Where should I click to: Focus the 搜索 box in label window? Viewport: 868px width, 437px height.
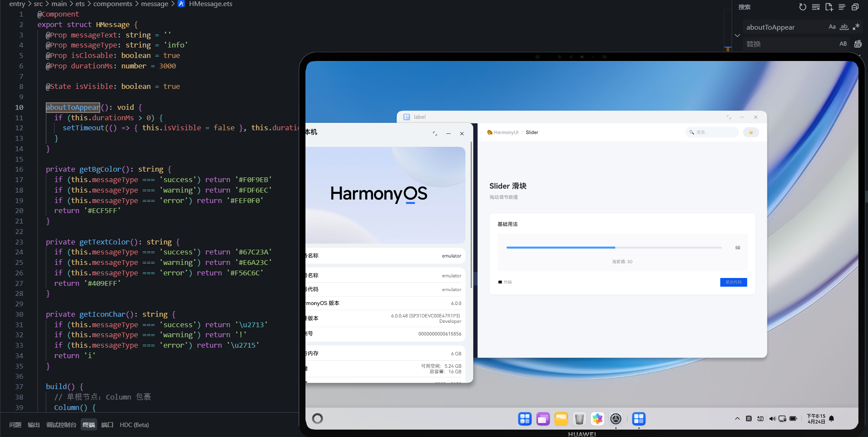point(712,132)
